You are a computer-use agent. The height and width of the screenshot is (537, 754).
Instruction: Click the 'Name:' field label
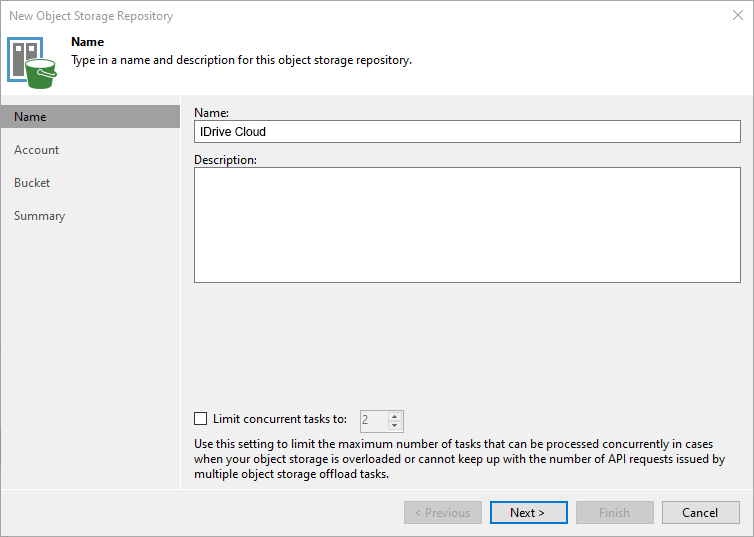pyautogui.click(x=212, y=113)
